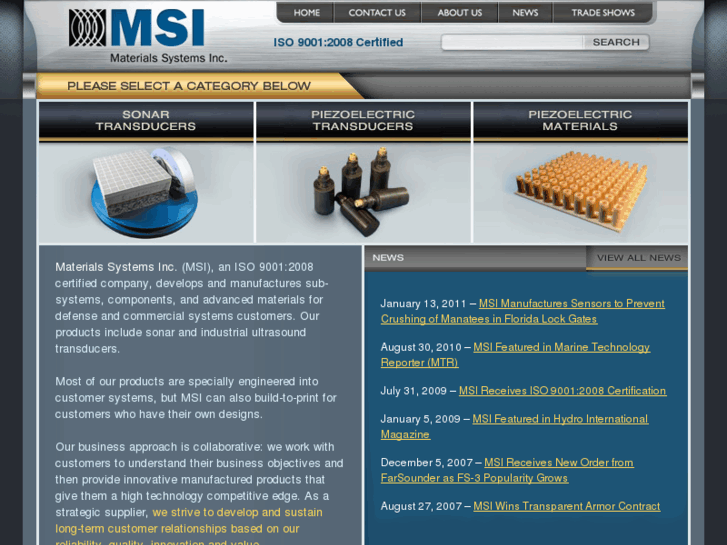This screenshot has height=545, width=727.
Task: Open MSI Featured in Hydro International Magazine
Action: [x=514, y=427]
